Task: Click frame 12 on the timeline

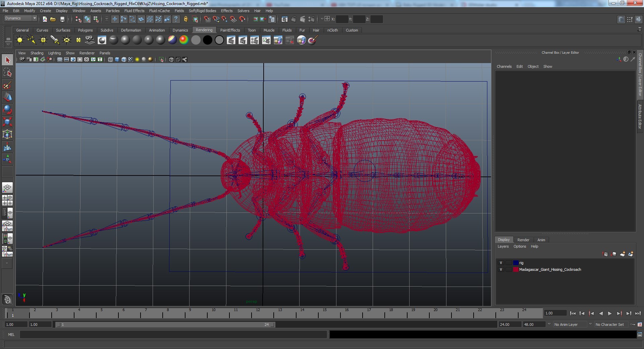Action: click(x=258, y=313)
